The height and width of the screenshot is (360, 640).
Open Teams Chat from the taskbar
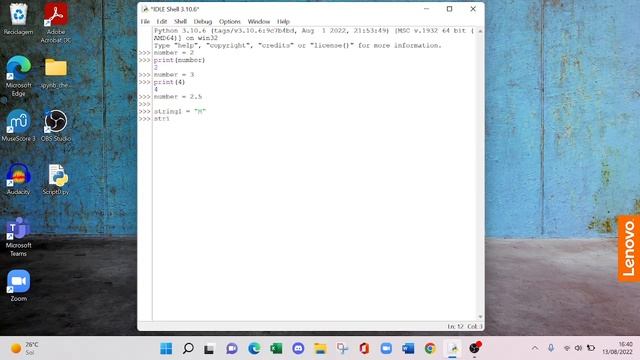pyautogui.click(x=232, y=349)
